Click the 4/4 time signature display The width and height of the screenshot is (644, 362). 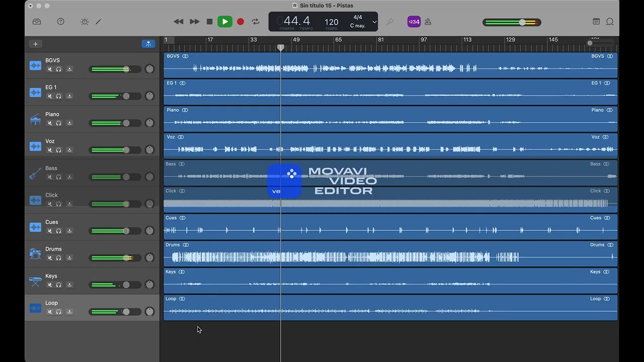[358, 18]
